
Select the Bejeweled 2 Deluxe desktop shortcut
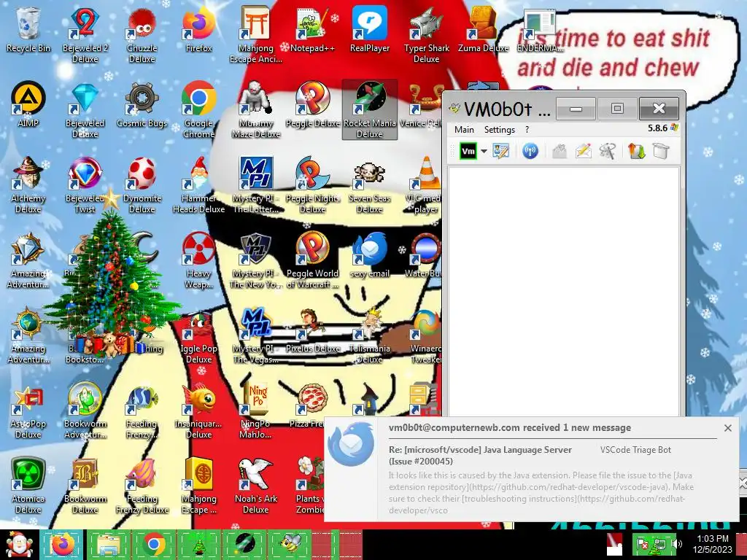(85, 34)
